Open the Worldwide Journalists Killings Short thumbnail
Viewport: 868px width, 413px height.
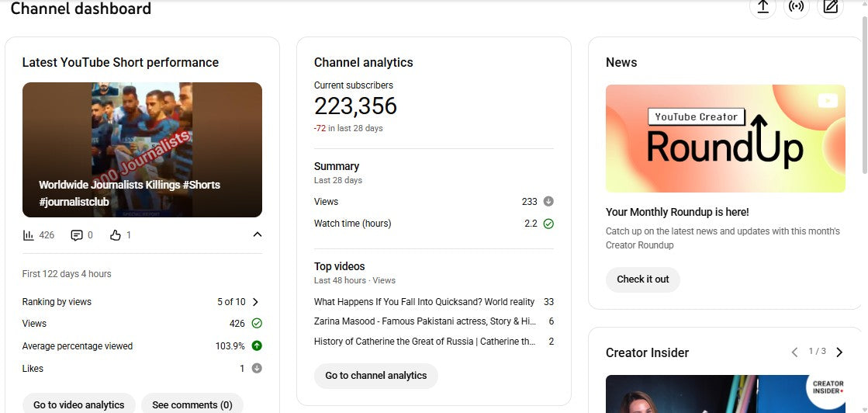pyautogui.click(x=142, y=150)
